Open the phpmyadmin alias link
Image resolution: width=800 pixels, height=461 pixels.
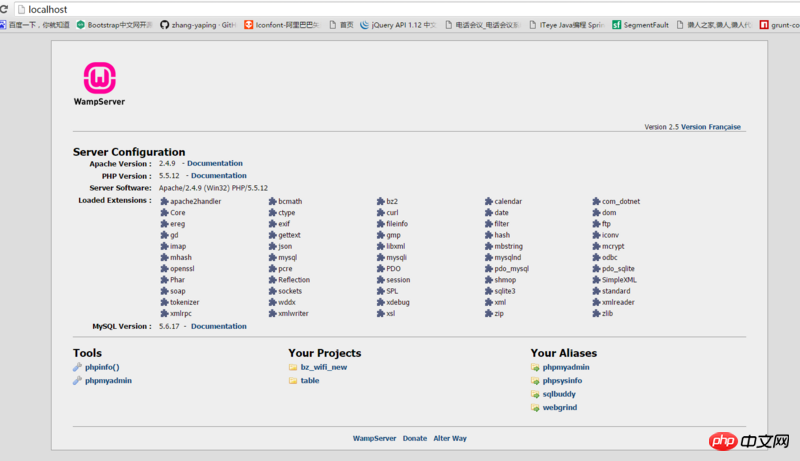pos(566,367)
